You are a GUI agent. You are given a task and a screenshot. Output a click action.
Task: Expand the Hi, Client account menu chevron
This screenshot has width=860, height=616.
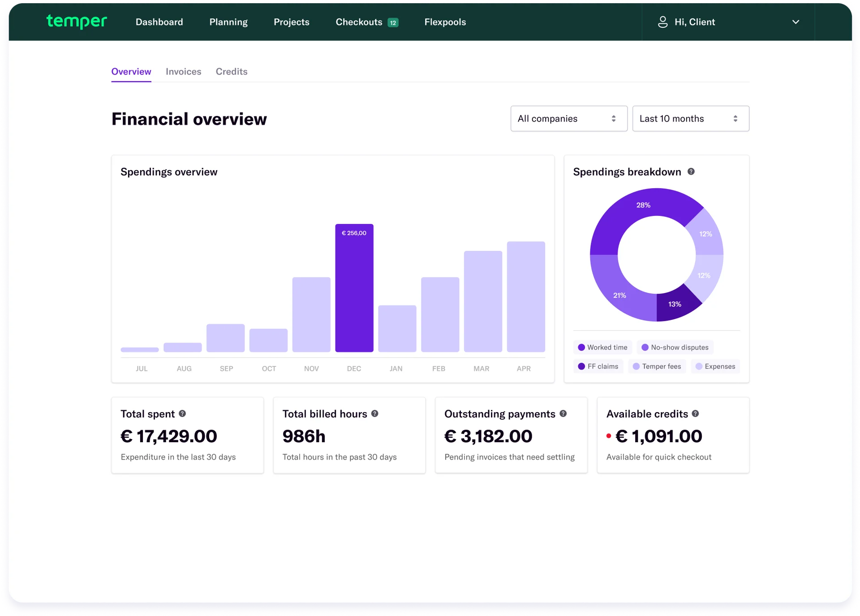795,22
